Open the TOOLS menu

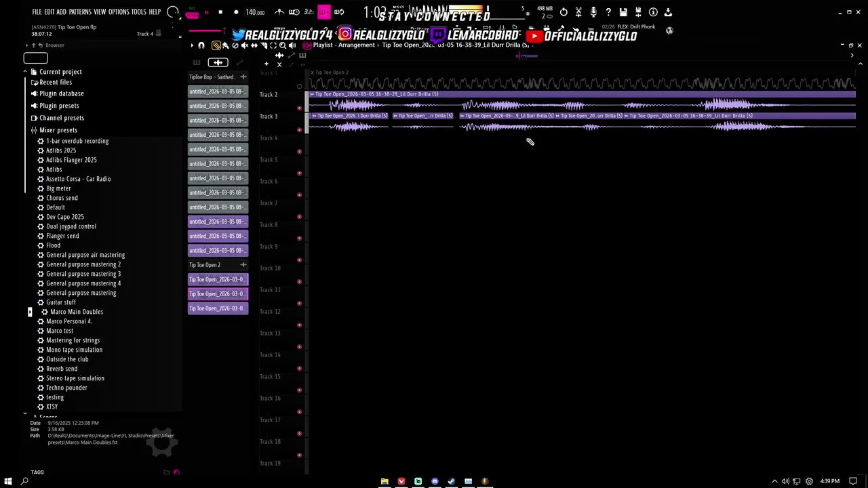pos(138,12)
